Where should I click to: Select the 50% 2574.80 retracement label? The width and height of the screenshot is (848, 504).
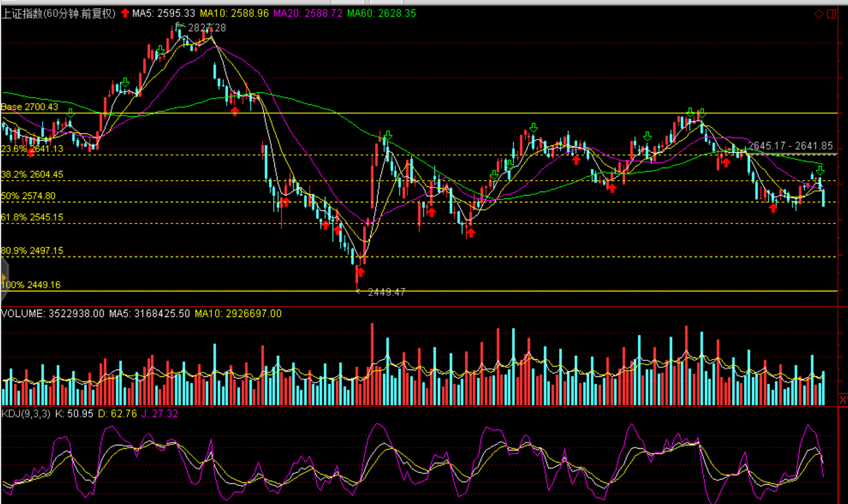tap(29, 196)
